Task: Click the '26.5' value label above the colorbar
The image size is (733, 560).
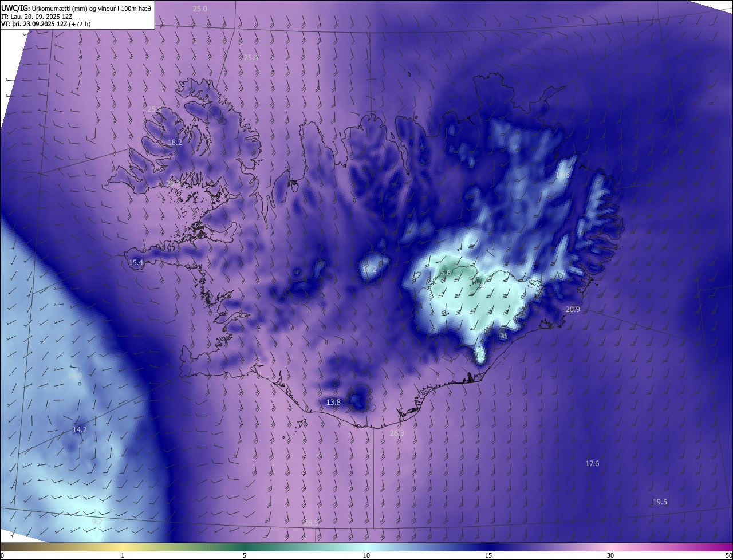Action: pos(311,523)
